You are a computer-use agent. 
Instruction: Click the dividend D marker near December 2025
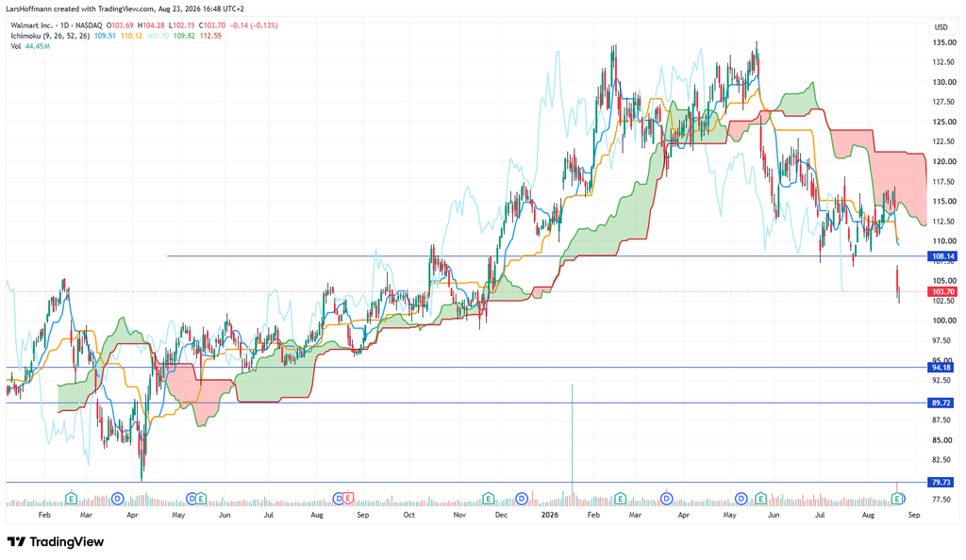521,498
